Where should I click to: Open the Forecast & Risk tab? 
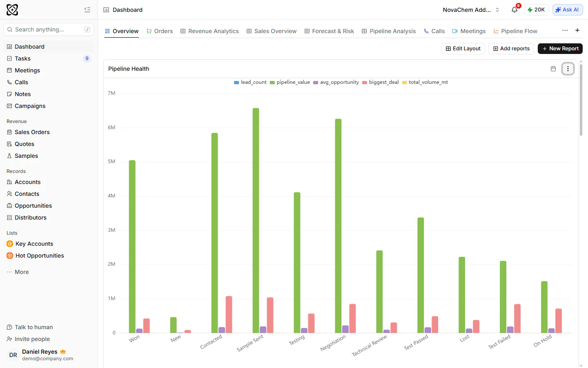329,31
